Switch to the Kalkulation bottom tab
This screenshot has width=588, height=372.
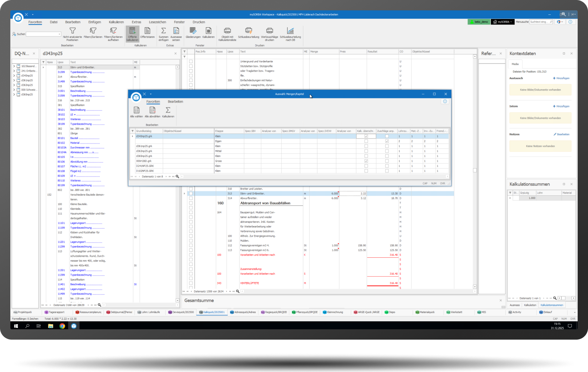[530, 305]
